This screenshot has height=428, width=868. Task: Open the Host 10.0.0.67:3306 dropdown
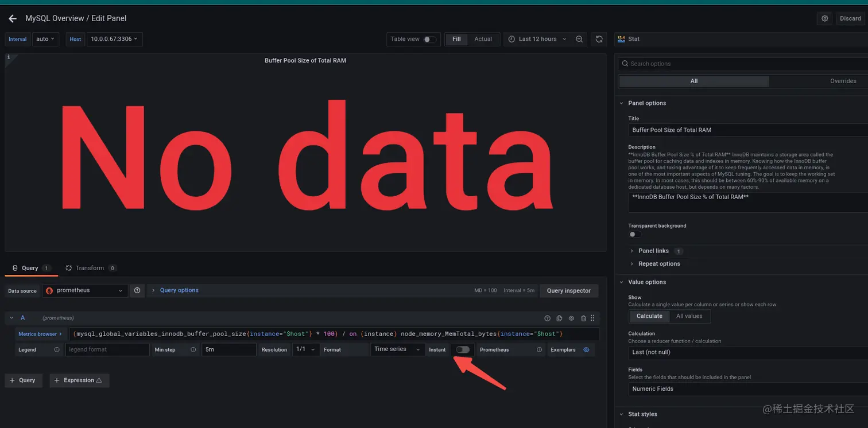tap(114, 39)
